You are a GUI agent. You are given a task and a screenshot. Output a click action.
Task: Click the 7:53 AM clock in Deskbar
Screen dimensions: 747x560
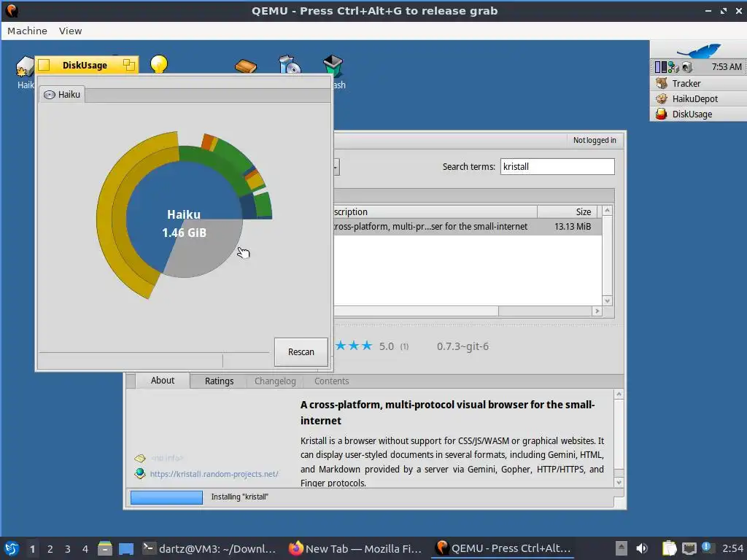[x=726, y=66]
